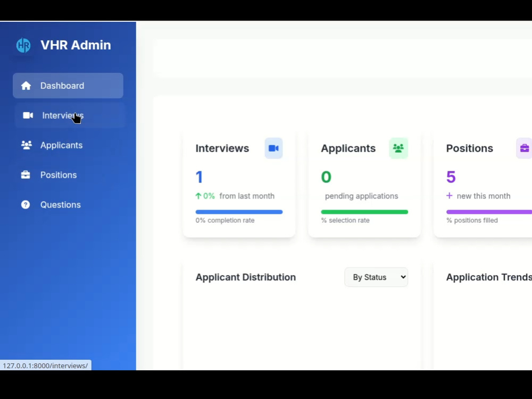532x399 pixels.
Task: Navigate to Positions in the sidebar
Action: tap(68, 174)
